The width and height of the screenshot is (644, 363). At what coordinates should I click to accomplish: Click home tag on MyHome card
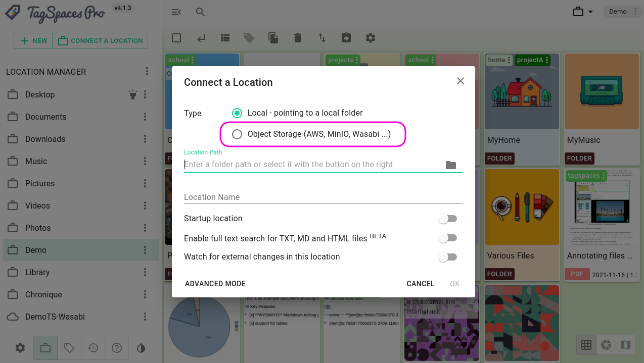pos(499,60)
